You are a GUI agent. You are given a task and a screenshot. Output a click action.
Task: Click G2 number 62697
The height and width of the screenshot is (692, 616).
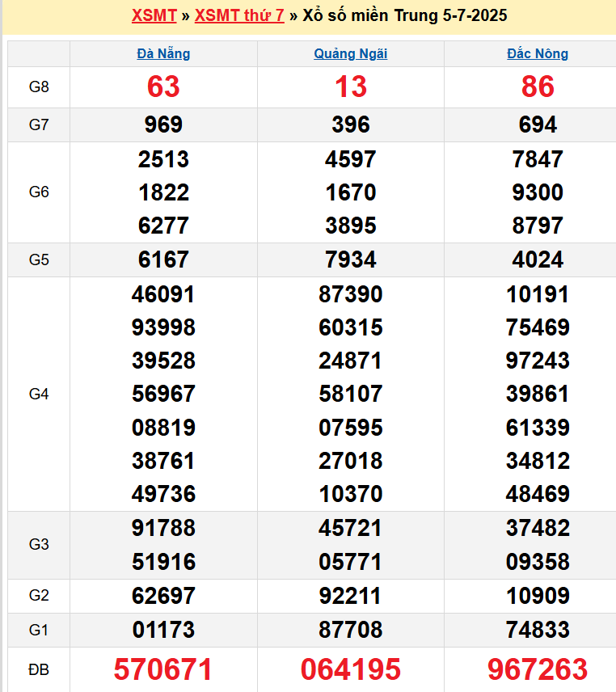(163, 597)
